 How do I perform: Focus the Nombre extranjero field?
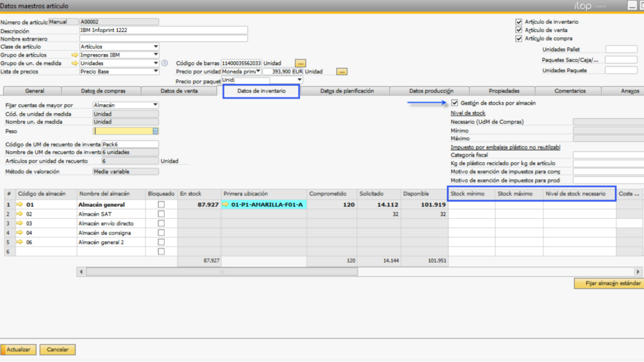pos(164,38)
